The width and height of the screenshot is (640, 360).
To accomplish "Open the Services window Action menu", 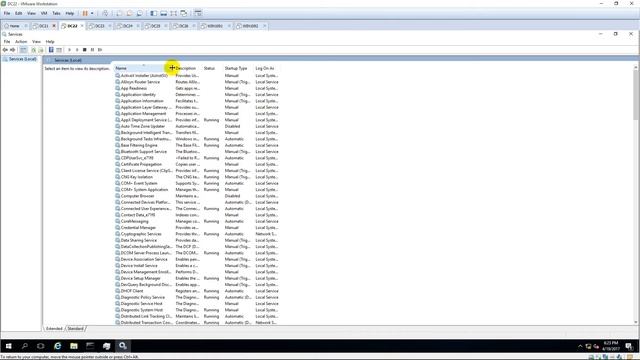I will tap(21, 42).
